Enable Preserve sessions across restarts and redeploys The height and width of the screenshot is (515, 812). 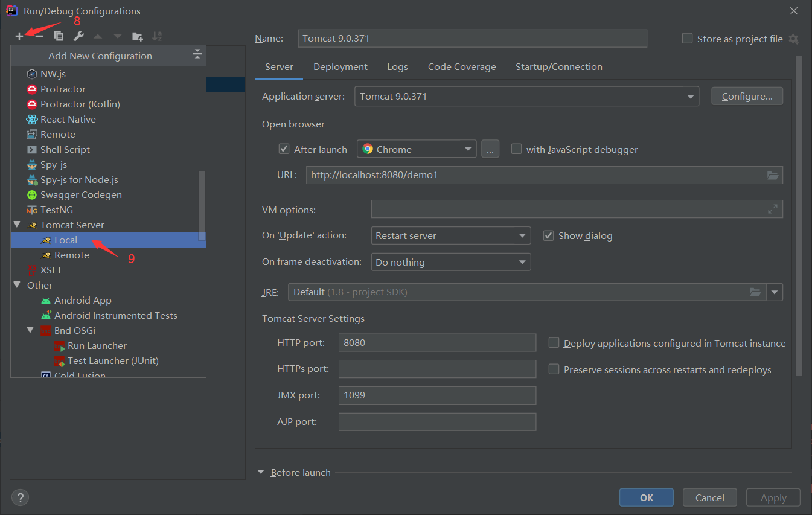click(554, 369)
